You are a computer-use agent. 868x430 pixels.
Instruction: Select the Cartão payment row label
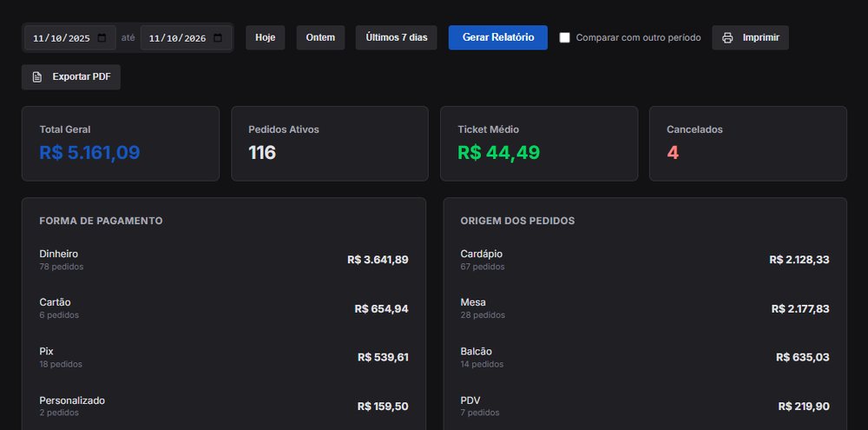point(55,302)
